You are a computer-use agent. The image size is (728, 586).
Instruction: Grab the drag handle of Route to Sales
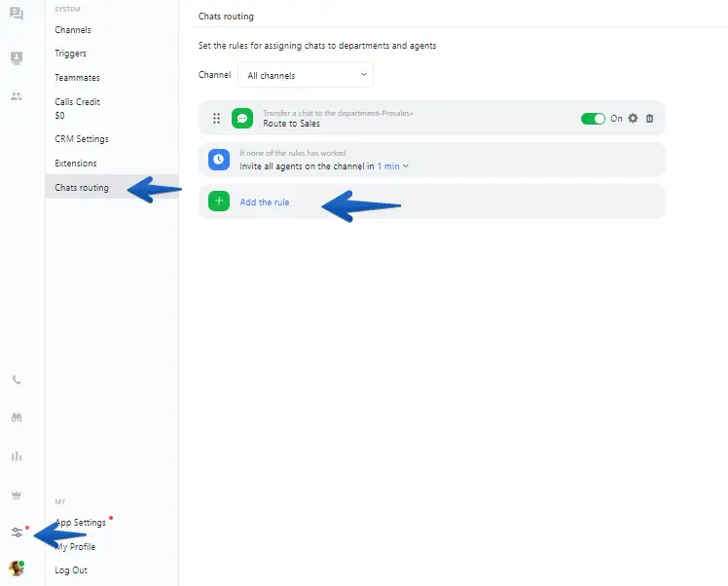coord(216,119)
